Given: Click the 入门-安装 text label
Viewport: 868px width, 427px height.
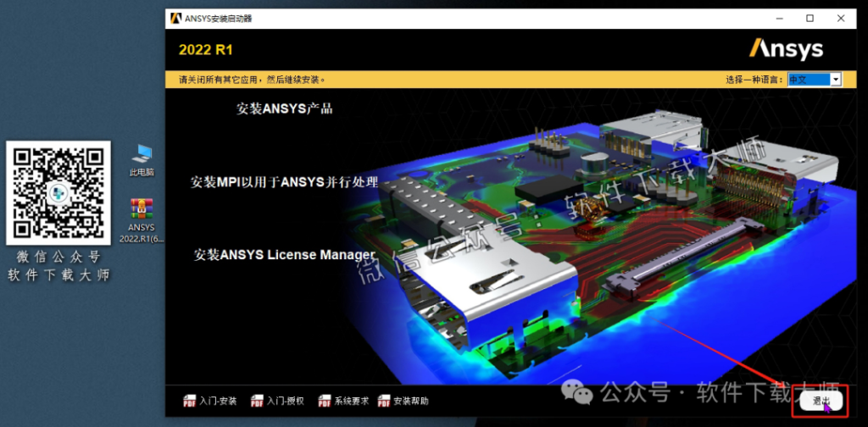Looking at the screenshot, I should (218, 401).
